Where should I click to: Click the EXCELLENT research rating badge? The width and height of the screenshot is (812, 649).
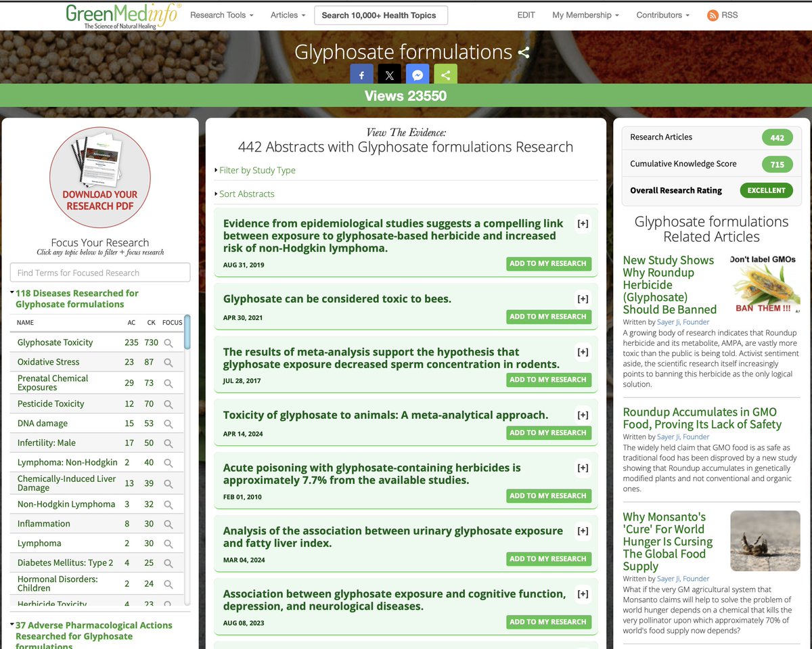click(x=767, y=190)
